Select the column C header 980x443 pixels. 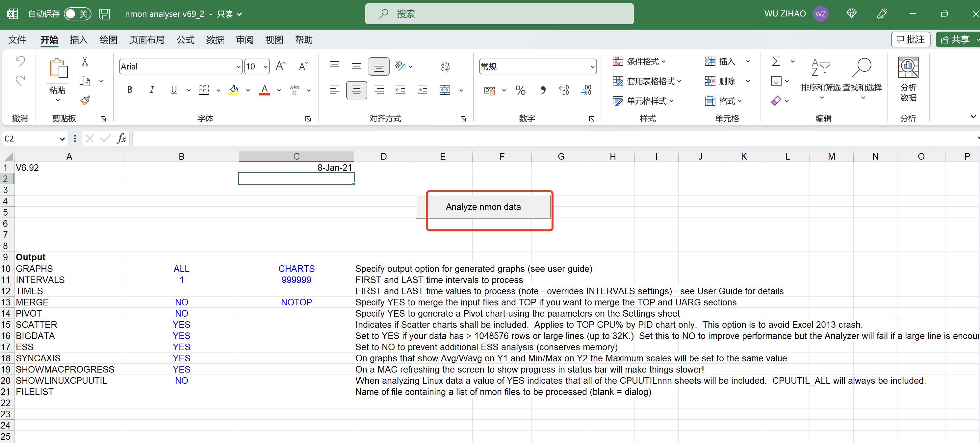point(297,156)
